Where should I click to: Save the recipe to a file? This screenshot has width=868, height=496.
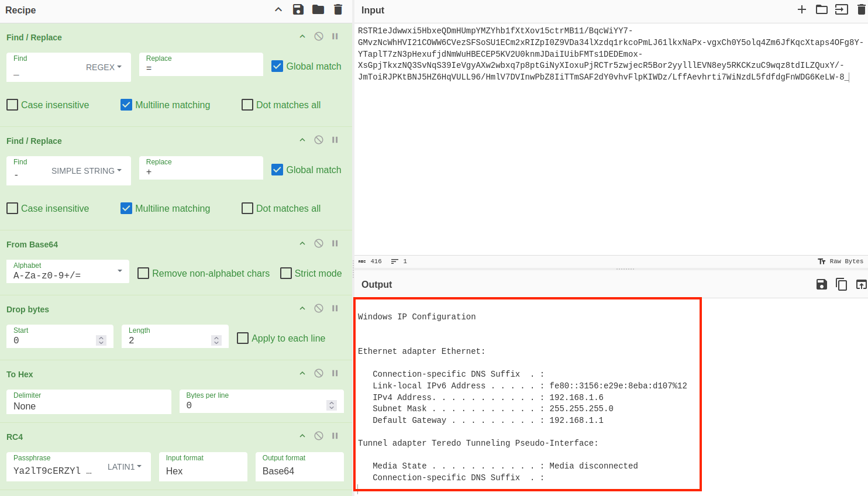(x=298, y=9)
